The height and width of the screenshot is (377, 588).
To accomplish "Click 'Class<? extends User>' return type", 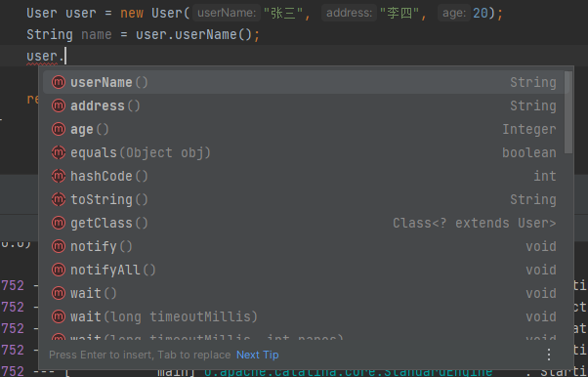I will tap(475, 224).
